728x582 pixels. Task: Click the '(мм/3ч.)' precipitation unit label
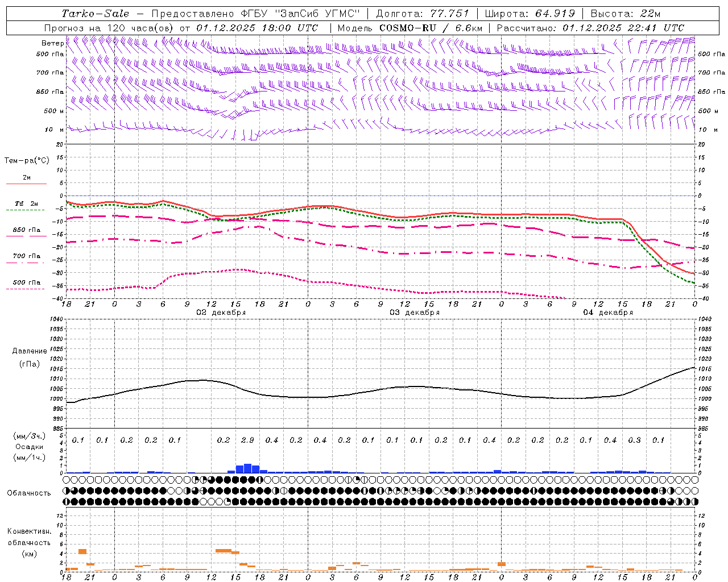[30, 436]
